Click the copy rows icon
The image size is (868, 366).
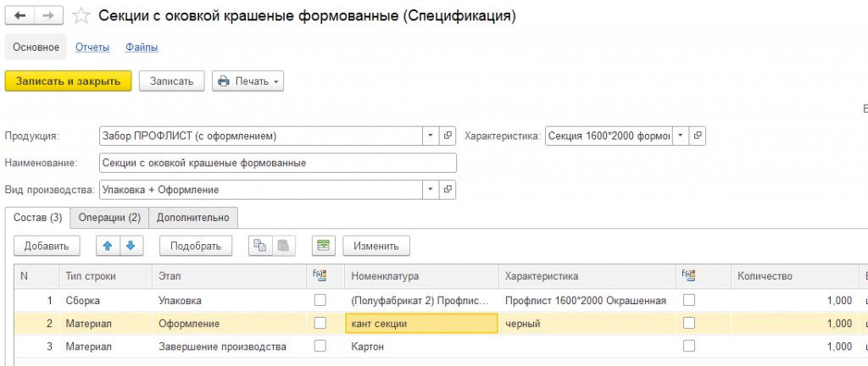click(x=260, y=246)
